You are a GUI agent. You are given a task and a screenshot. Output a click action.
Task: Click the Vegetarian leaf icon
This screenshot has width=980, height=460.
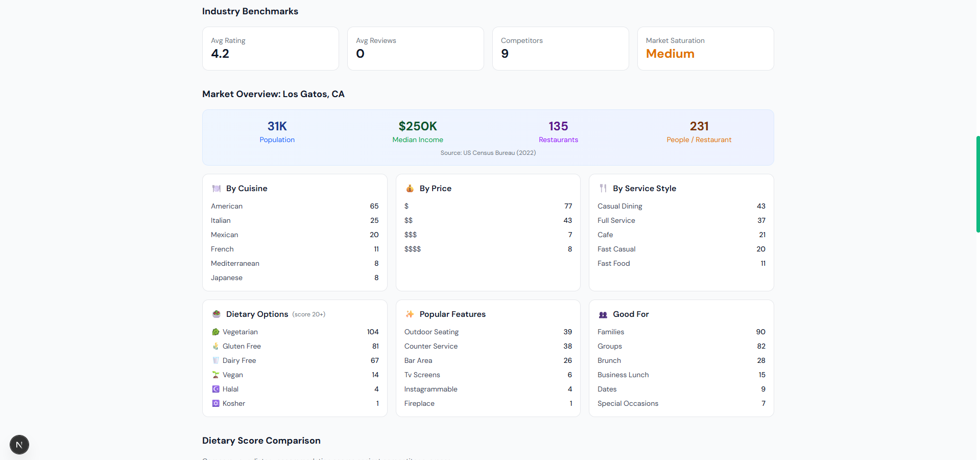[x=216, y=332]
